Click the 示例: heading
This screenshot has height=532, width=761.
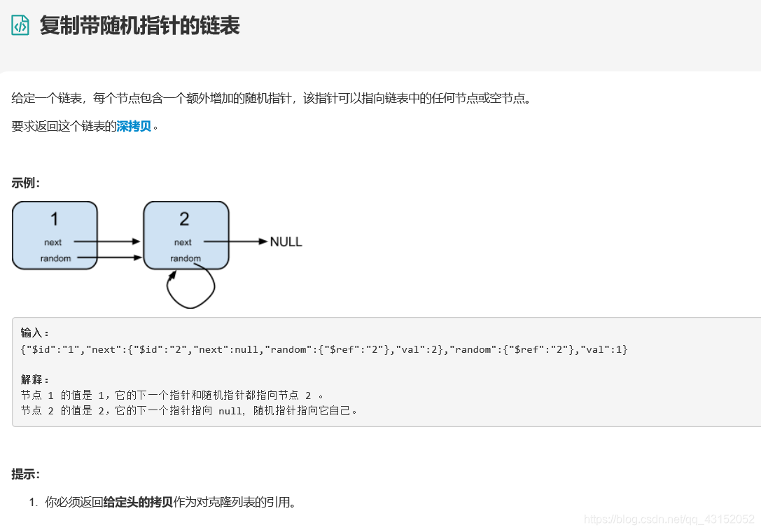pos(26,183)
